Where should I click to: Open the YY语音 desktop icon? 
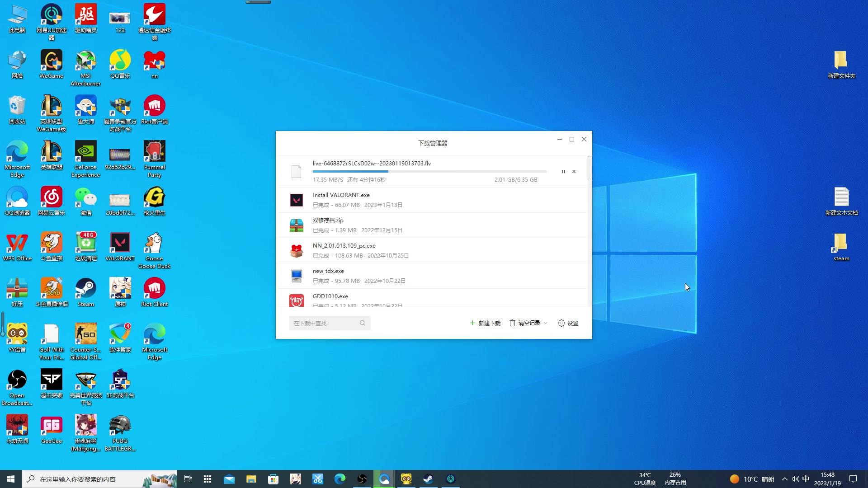[x=17, y=338]
